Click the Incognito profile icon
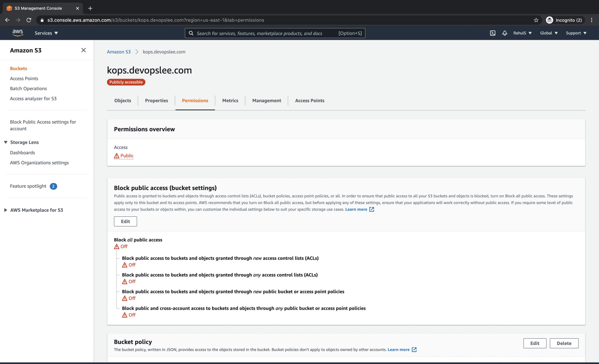 coord(549,20)
